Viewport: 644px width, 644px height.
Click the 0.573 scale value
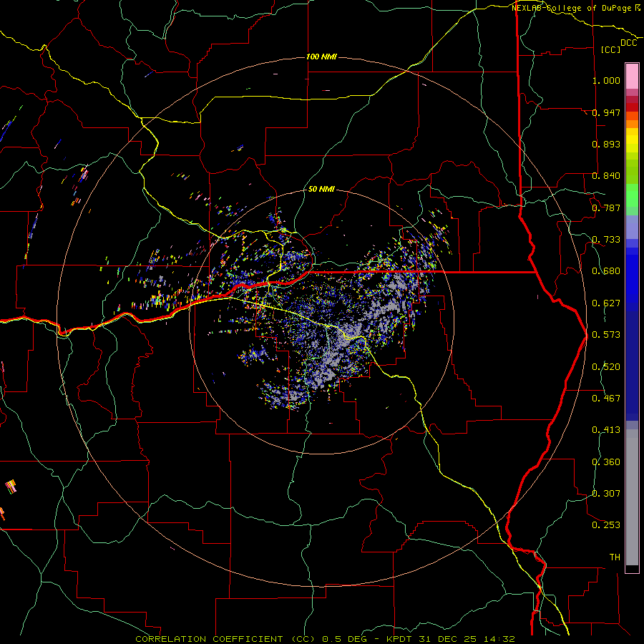click(606, 335)
